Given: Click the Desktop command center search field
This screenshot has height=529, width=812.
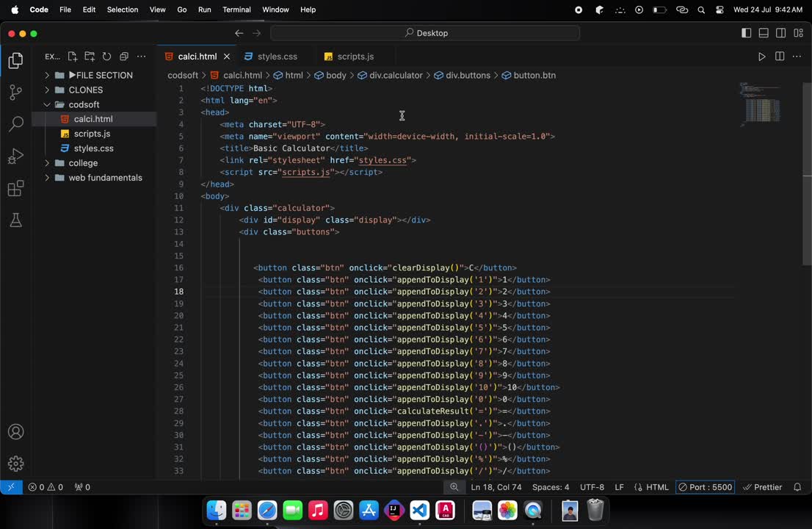Looking at the screenshot, I should [425, 33].
